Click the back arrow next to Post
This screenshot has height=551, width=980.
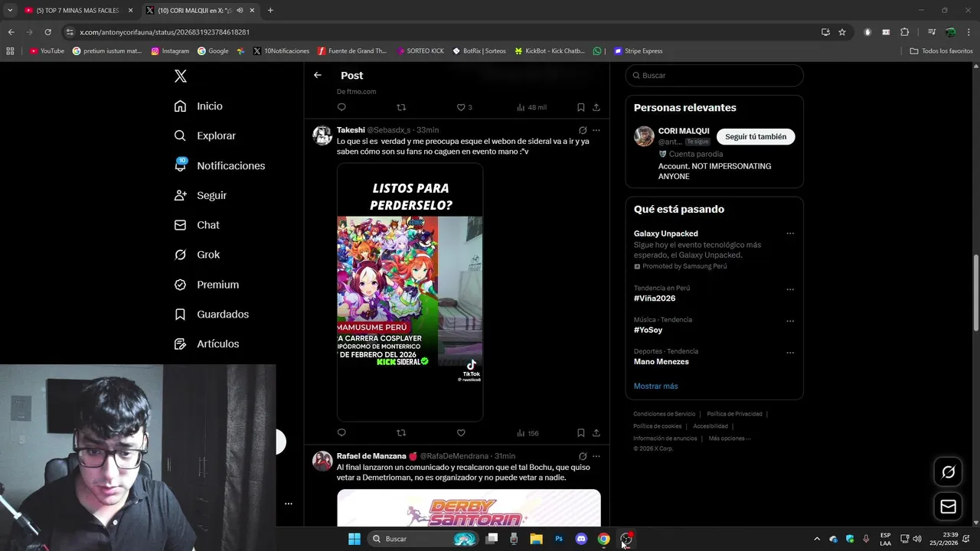click(x=318, y=75)
